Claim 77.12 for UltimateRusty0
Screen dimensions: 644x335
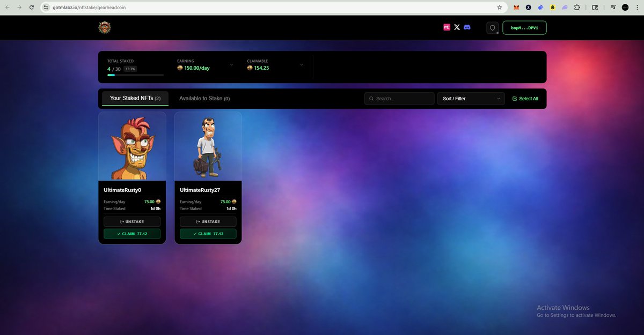(132, 234)
